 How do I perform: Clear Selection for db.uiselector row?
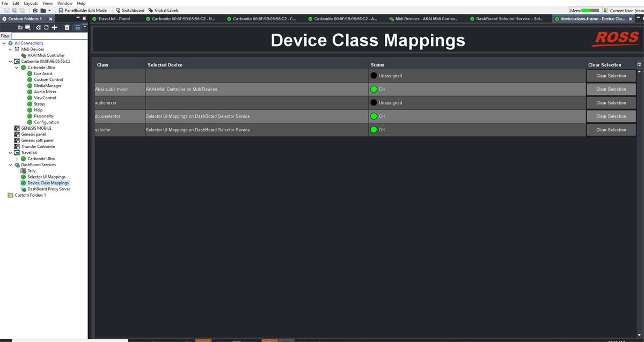point(611,116)
